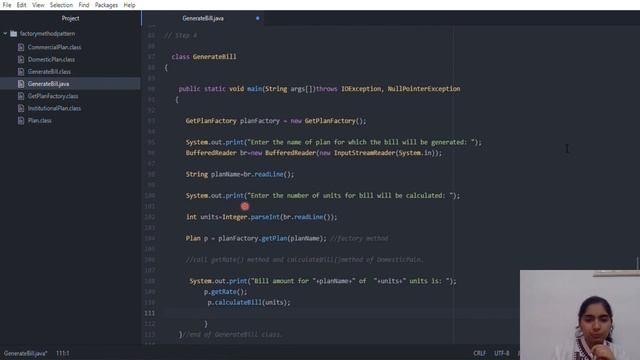Open the Packages menu
The height and width of the screenshot is (360, 640).
point(106,5)
